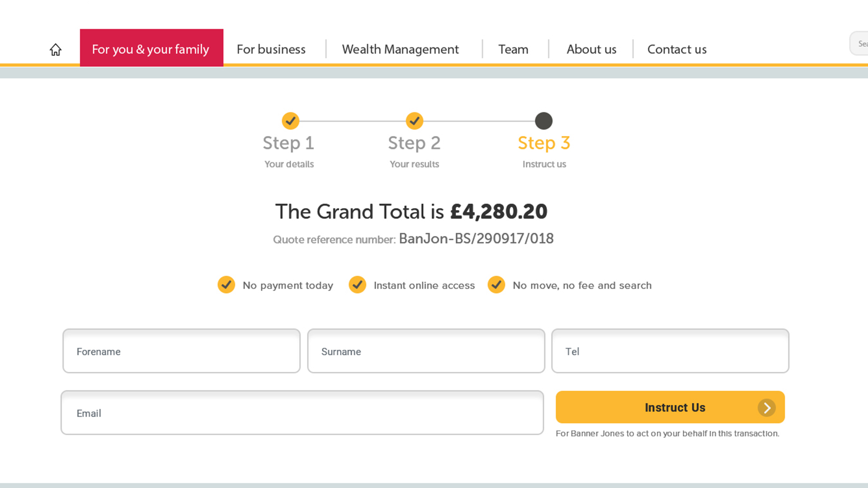Click the Step 1 checkmark circle
The width and height of the screenshot is (868, 488).
coord(290,121)
